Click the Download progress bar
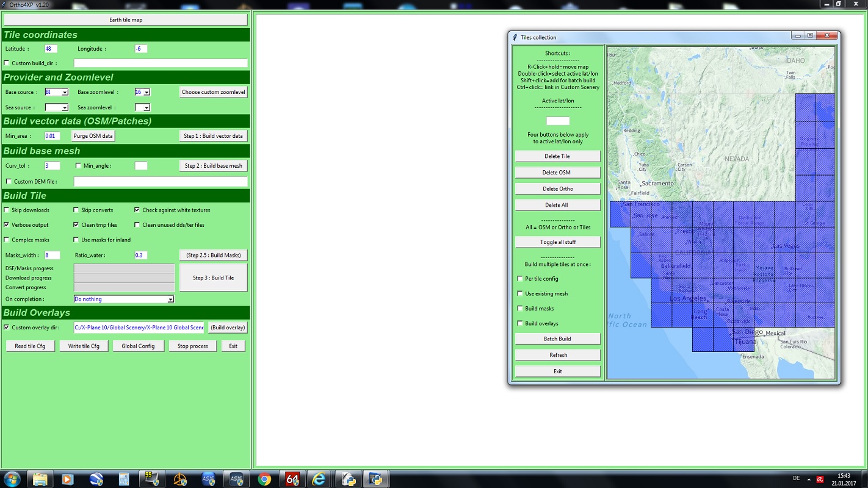The width and height of the screenshot is (868, 488). [x=124, y=278]
